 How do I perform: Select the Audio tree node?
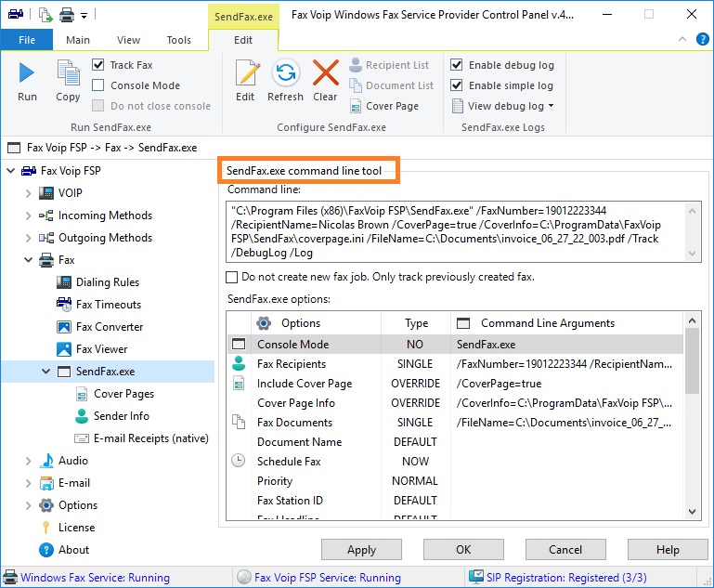(72, 461)
